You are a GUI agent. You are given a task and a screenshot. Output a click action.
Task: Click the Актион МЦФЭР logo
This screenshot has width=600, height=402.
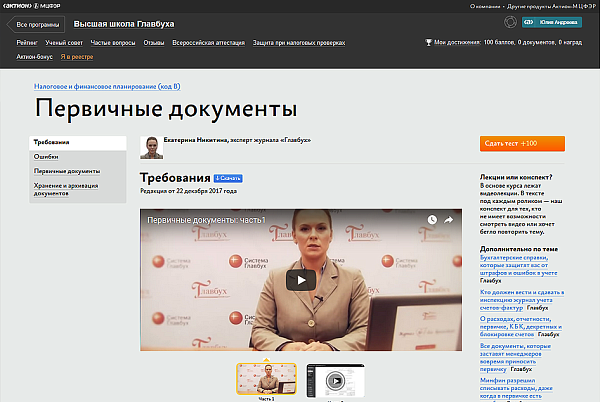[32, 6]
